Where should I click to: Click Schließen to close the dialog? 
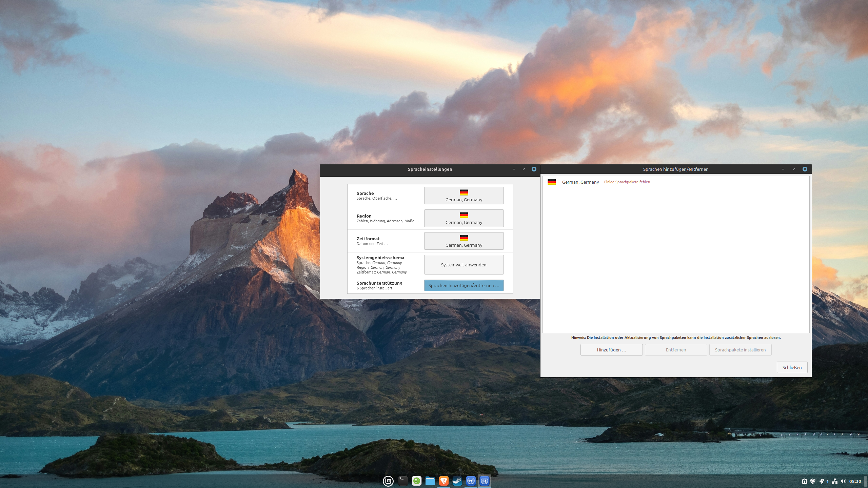[x=792, y=367]
